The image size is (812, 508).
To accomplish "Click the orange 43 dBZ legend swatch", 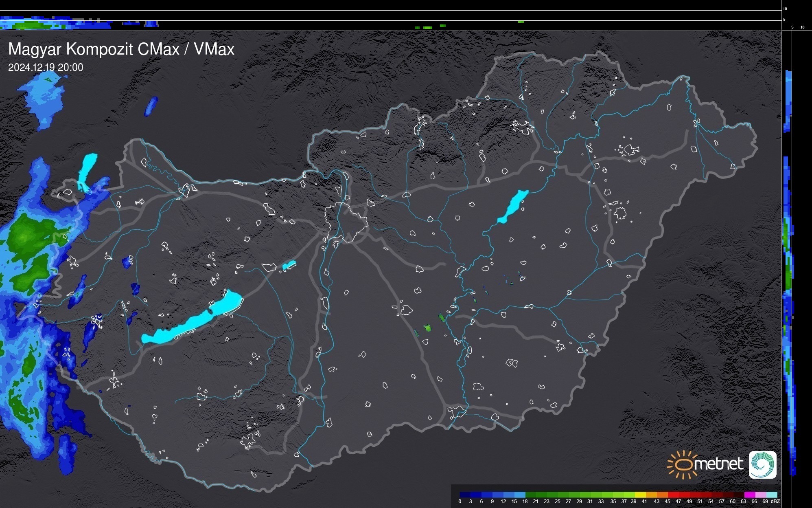I will 662,495.
